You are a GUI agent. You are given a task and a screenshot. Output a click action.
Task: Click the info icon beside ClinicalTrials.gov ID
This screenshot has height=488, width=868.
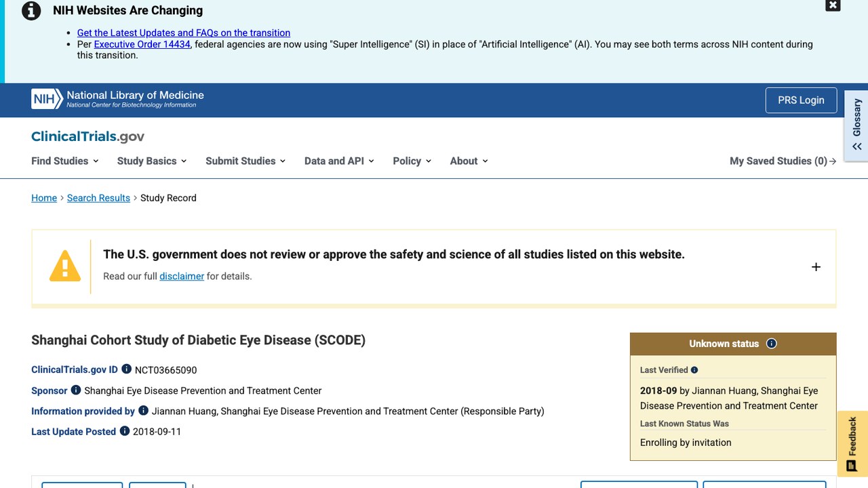pos(126,369)
